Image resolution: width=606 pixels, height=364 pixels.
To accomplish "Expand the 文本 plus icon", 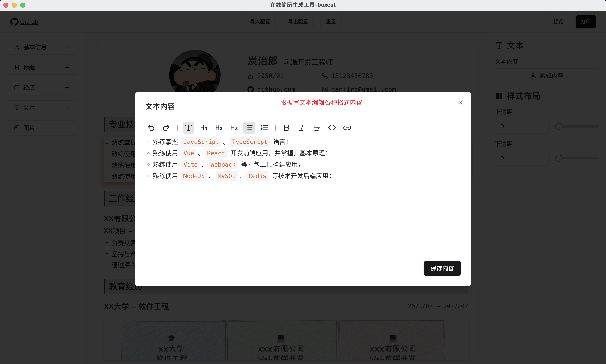I will 67,108.
